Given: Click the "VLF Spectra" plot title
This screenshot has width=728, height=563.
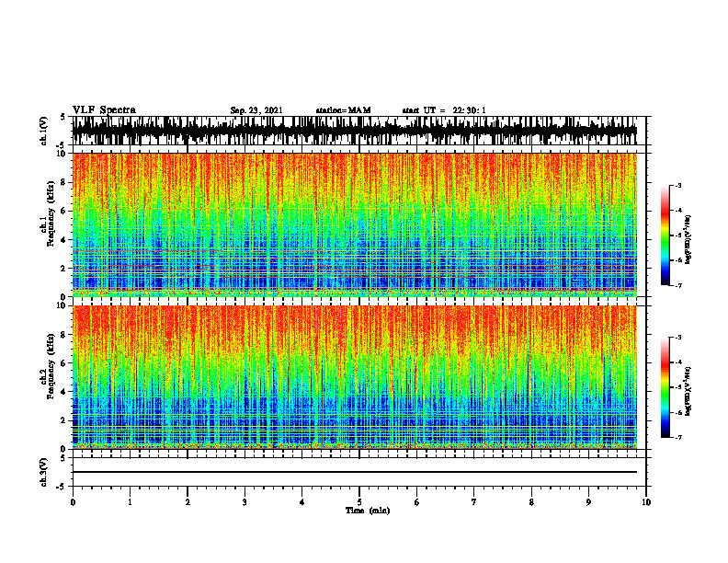Looking at the screenshot, I should [104, 109].
